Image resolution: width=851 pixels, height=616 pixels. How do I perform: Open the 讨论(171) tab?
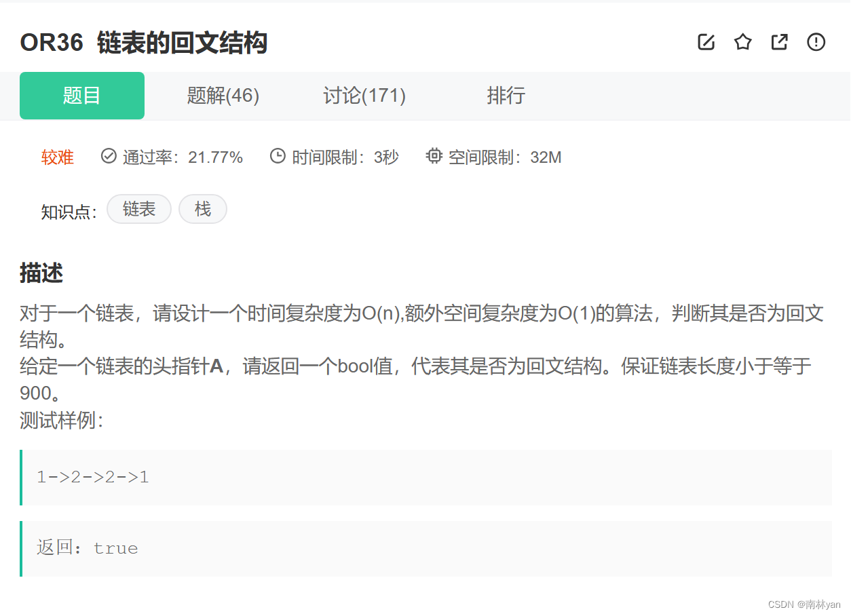364,96
